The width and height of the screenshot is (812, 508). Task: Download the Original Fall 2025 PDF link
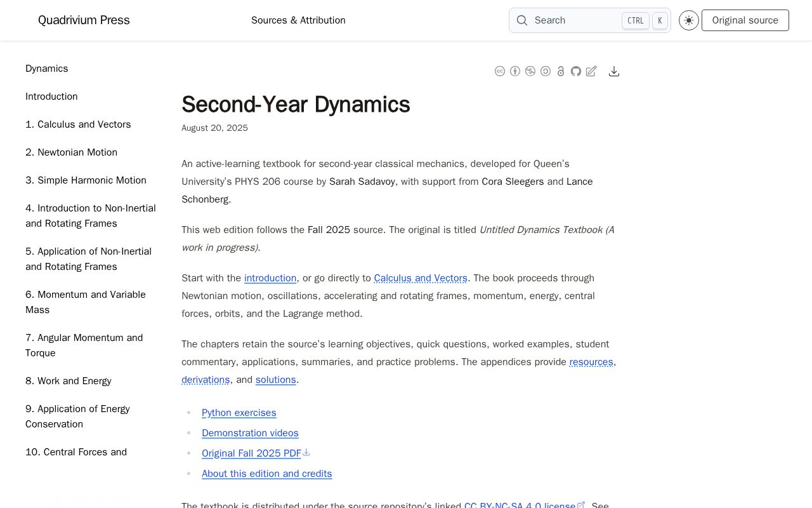point(256,453)
